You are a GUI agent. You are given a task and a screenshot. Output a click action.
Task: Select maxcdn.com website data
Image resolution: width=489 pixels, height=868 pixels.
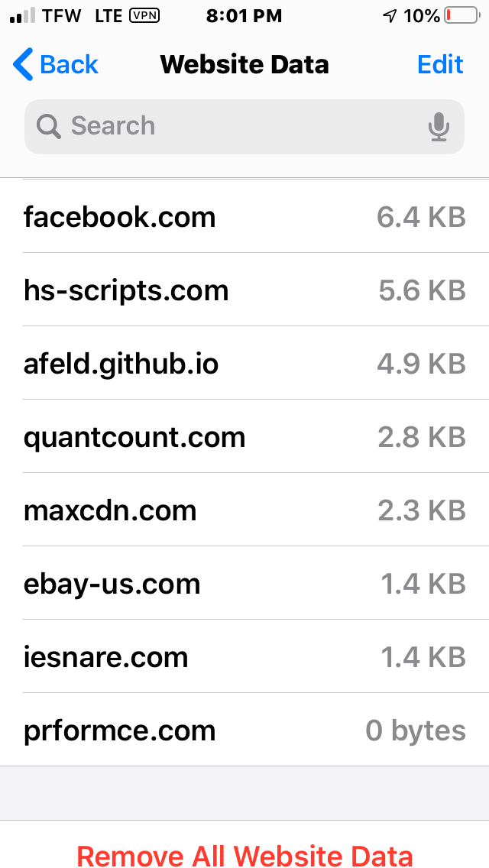(x=244, y=510)
